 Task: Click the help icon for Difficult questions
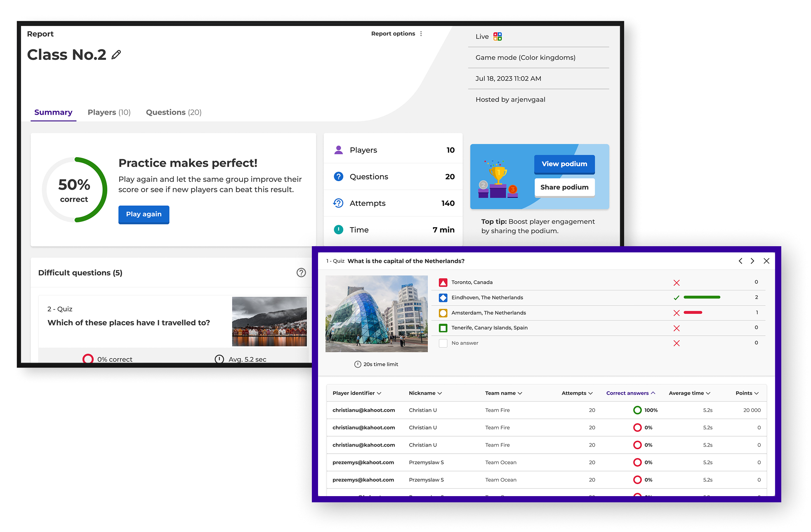point(301,273)
